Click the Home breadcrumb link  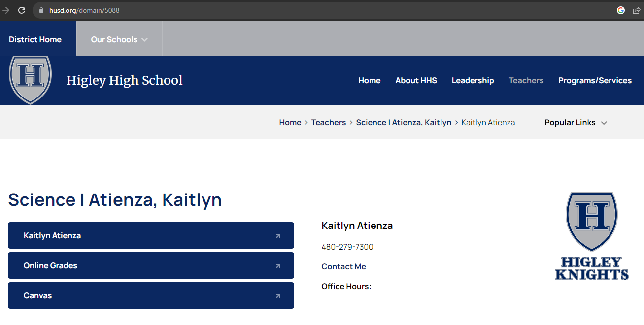pos(290,123)
